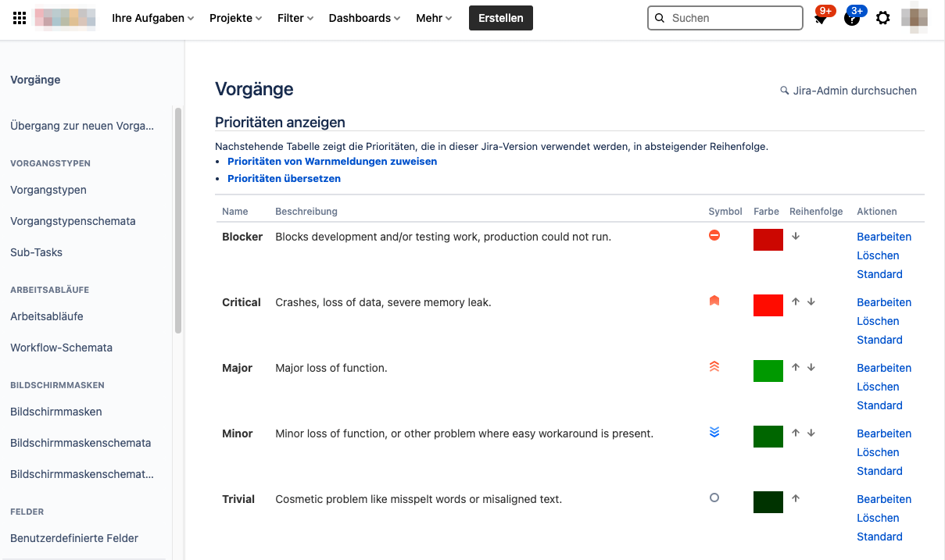This screenshot has width=945, height=560.
Task: Select the Major priority chevrons icon
Action: pyautogui.click(x=714, y=366)
